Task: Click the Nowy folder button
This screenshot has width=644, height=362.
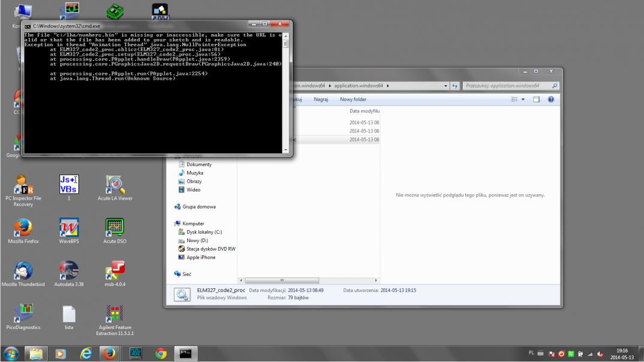Action: click(x=353, y=99)
